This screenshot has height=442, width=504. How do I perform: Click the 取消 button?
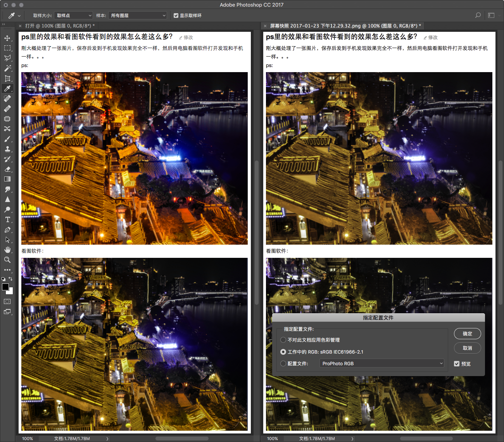(x=467, y=348)
